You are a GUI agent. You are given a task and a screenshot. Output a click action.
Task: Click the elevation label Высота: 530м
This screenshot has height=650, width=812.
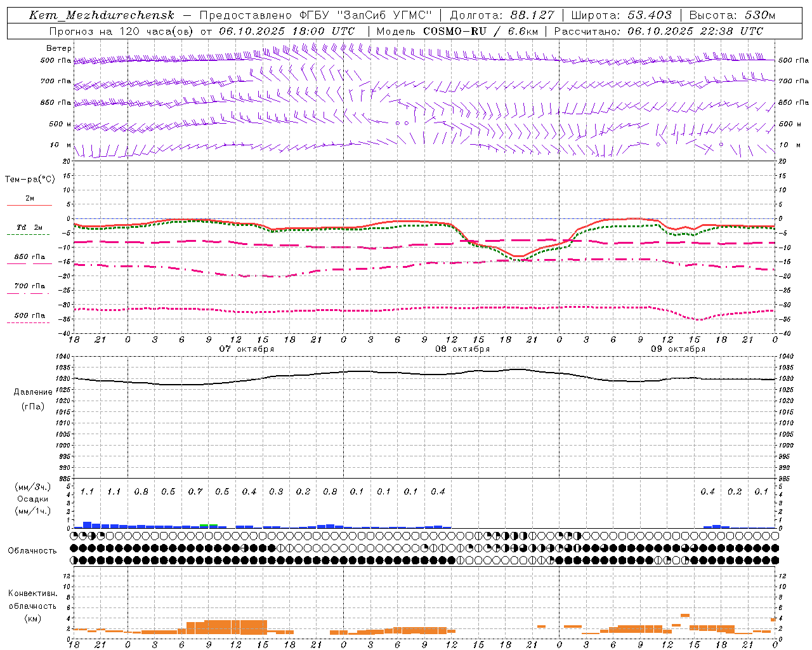click(x=732, y=15)
